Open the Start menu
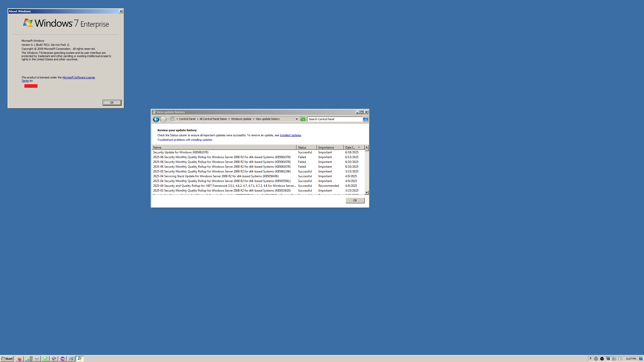644x362 pixels. (x=7, y=359)
